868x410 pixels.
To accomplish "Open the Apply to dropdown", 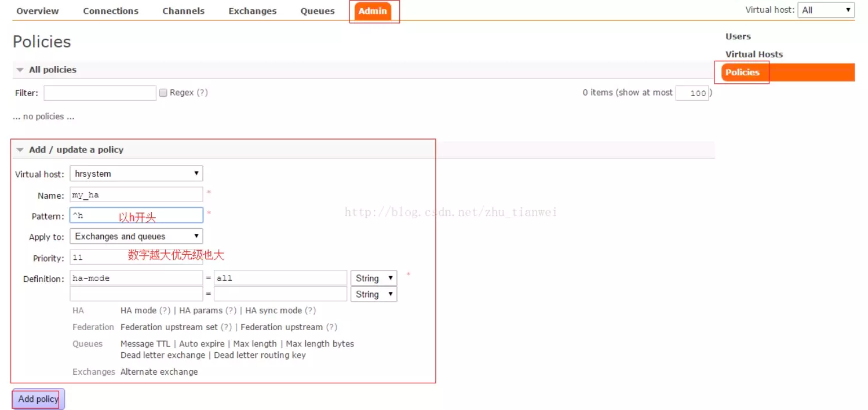I will click(136, 236).
